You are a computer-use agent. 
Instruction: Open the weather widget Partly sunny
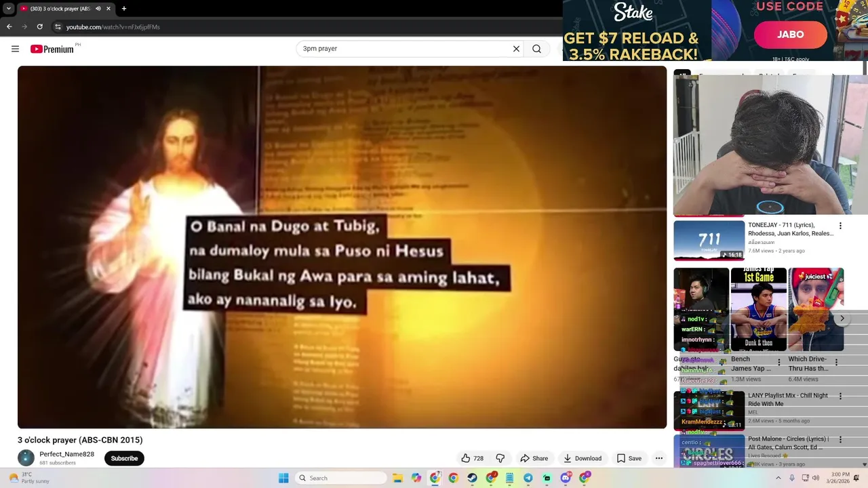tap(28, 478)
